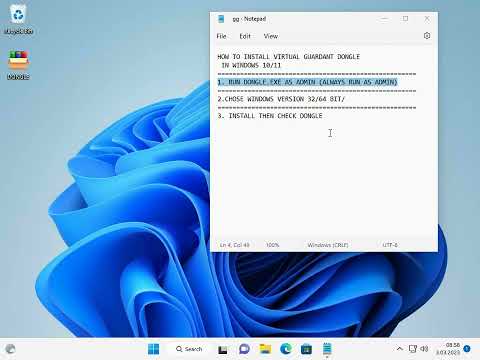Click the UTF-8 encoding status entry
The width and height of the screenshot is (480, 360).
pyautogui.click(x=390, y=245)
